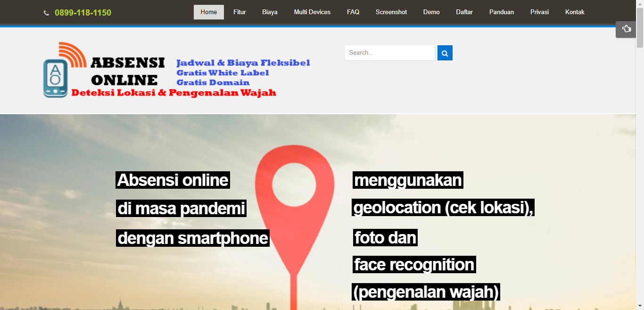
Task: Click the 'Gratis Domain' text
Action: click(x=213, y=83)
